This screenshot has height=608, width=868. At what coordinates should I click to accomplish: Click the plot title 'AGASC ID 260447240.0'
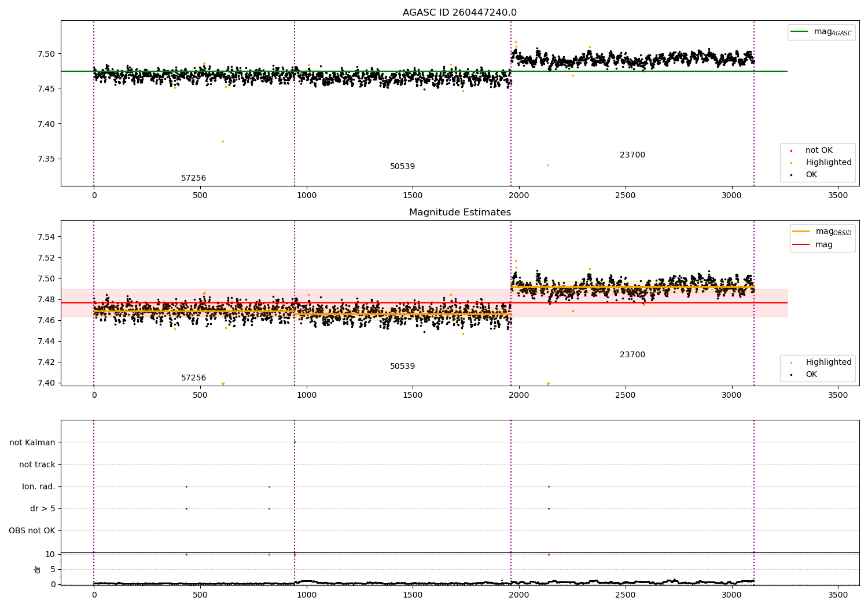coord(459,13)
